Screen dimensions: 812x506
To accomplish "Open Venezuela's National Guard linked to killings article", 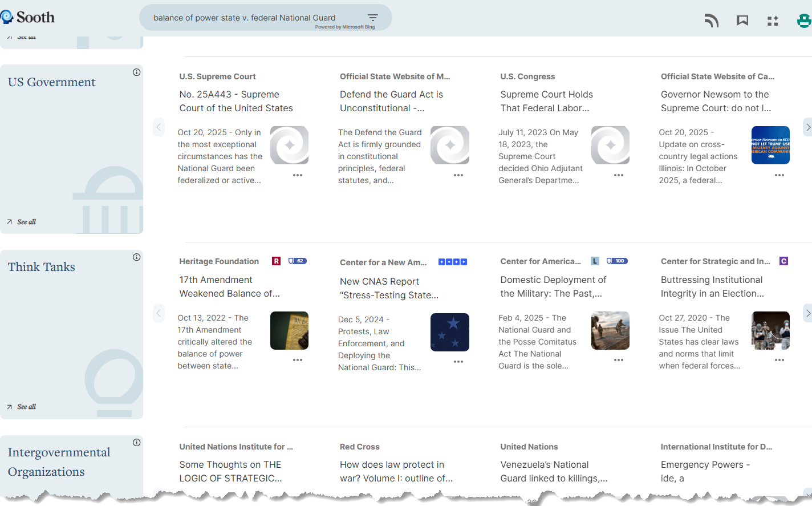I will (554, 471).
